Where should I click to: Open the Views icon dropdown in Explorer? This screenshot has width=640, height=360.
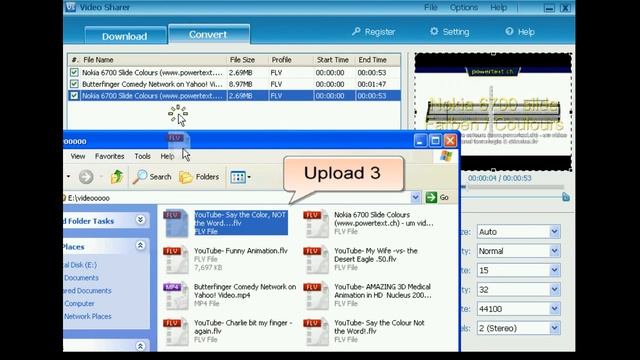click(240, 177)
